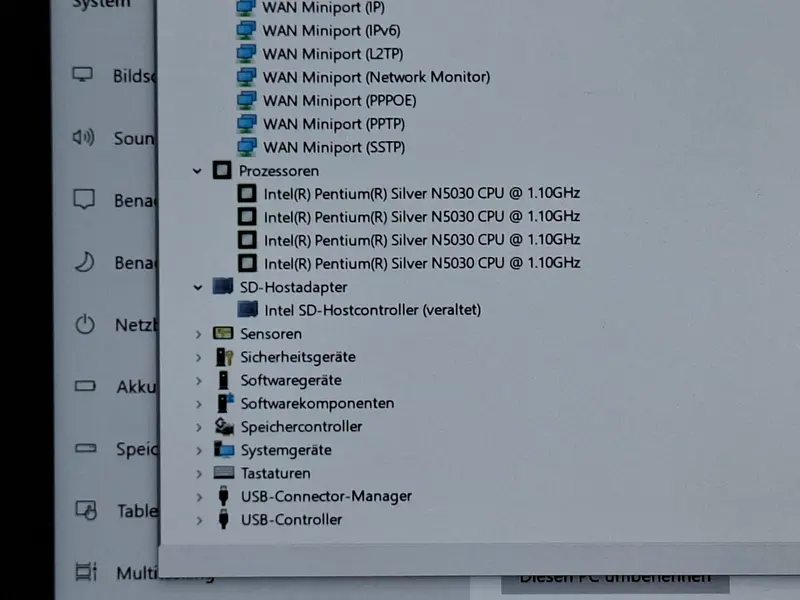Screen dimensions: 800x600
Task: Collapse the Prozessoren category
Action: click(197, 171)
